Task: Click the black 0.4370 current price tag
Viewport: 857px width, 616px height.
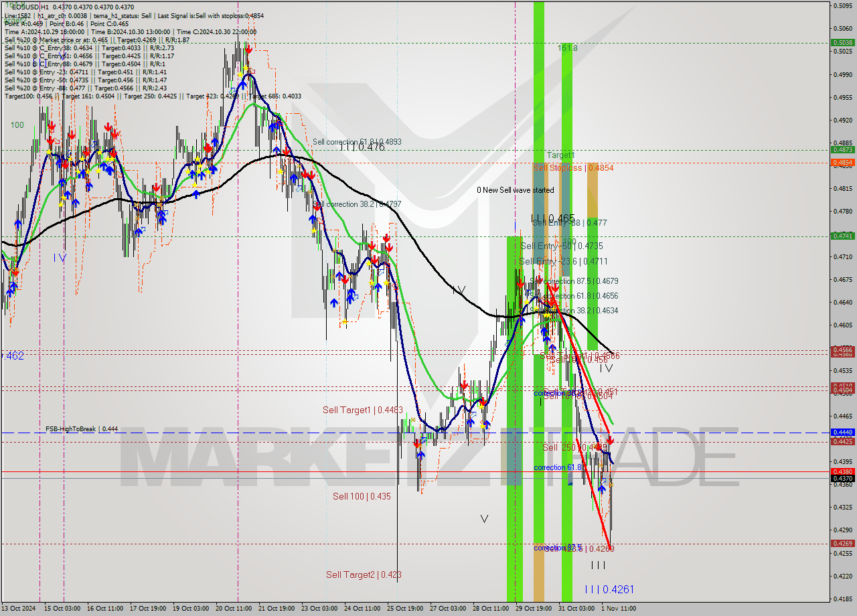Action: 842,478
